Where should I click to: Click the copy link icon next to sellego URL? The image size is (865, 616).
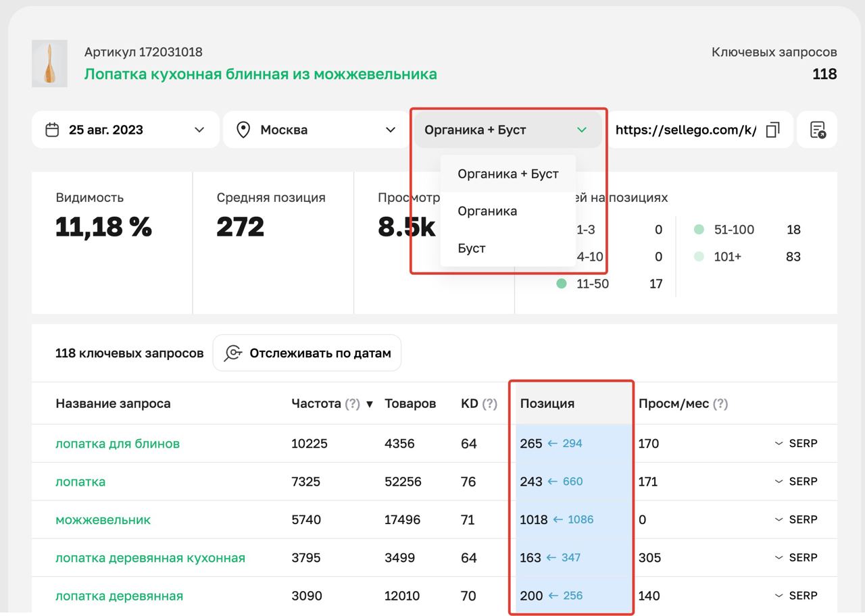[x=772, y=130]
